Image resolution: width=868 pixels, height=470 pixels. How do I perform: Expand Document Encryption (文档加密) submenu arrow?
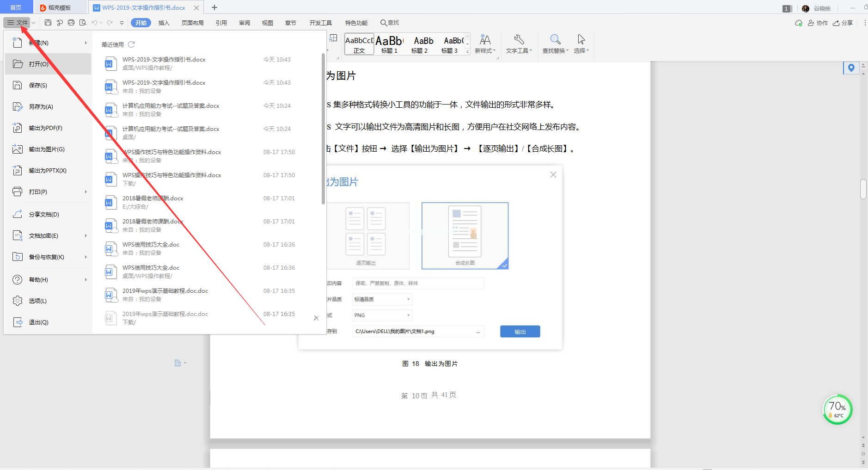86,236
